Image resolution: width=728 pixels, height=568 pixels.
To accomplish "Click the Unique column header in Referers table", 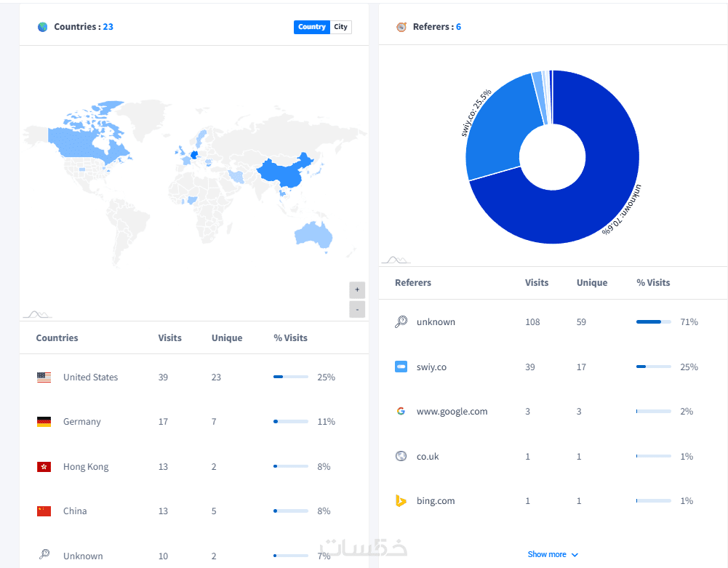I will (592, 282).
